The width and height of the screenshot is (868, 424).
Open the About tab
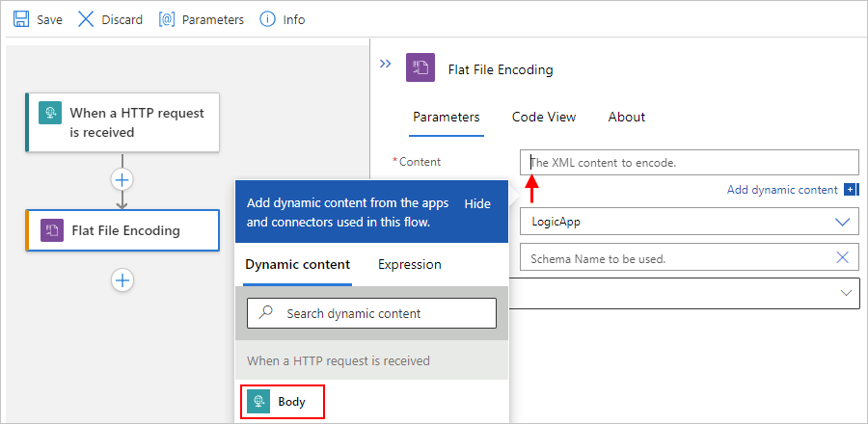point(627,117)
